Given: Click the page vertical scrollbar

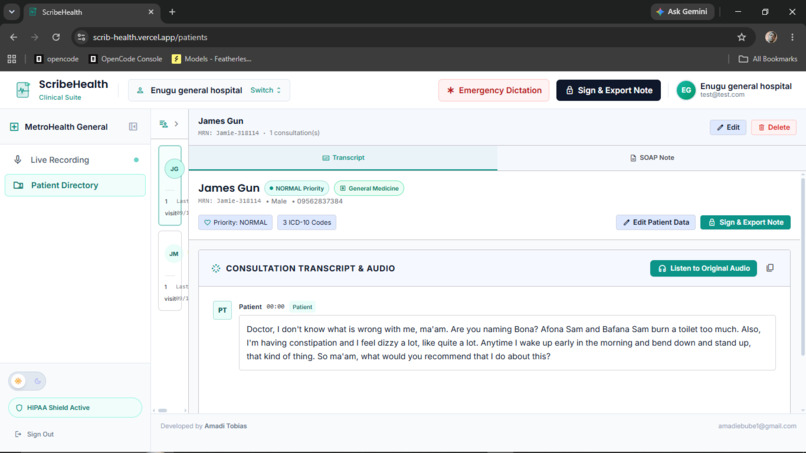Looking at the screenshot, I should click(802, 266).
